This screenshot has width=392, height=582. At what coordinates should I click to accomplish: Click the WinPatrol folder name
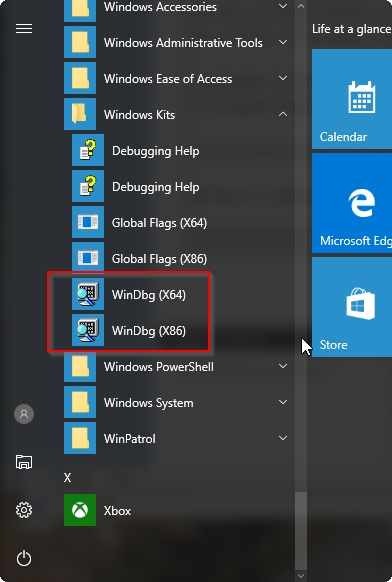[130, 439]
